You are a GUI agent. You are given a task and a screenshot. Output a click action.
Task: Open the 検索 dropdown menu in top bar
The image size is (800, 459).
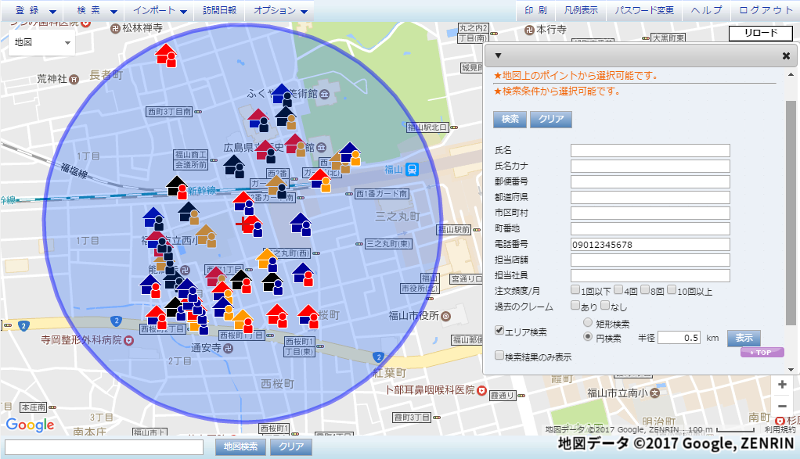click(97, 10)
